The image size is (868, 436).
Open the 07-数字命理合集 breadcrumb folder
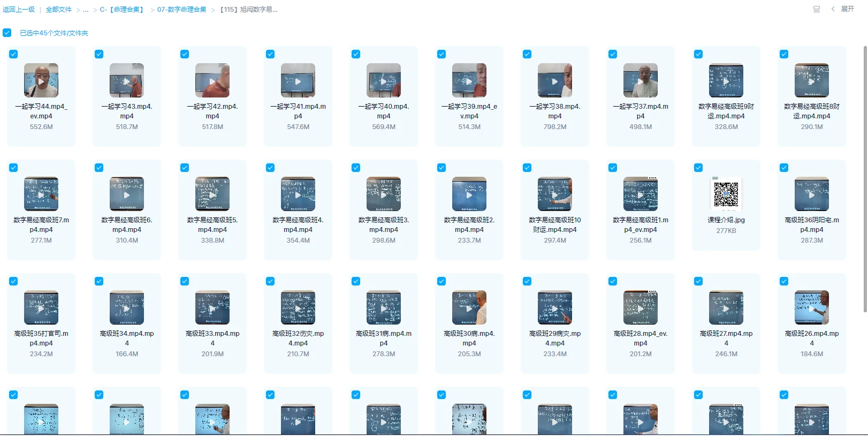click(181, 10)
